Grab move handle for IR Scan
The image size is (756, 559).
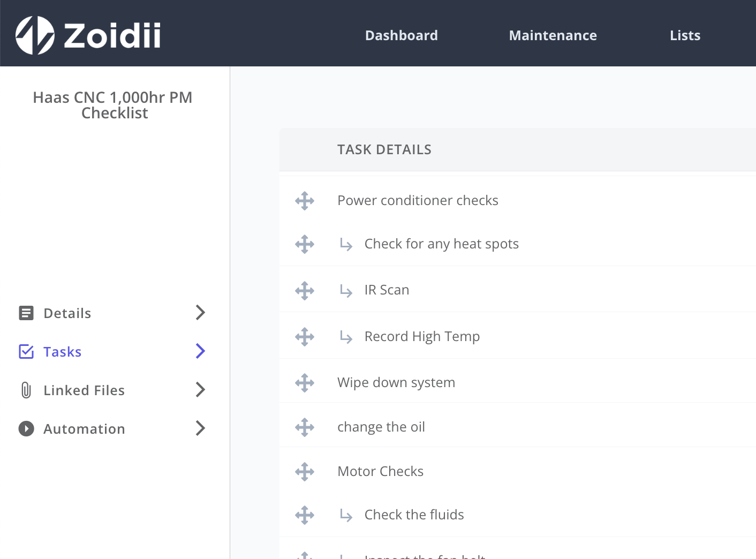(305, 291)
